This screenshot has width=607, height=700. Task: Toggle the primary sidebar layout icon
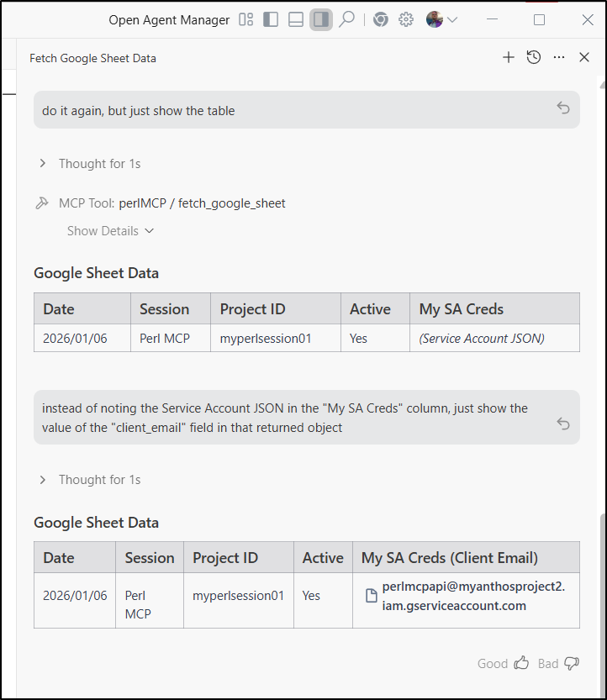pyautogui.click(x=271, y=20)
